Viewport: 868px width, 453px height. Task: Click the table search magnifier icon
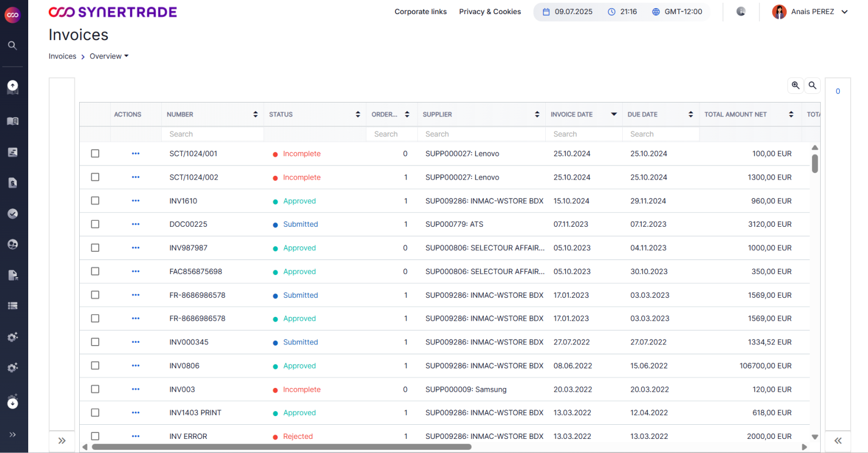point(812,85)
